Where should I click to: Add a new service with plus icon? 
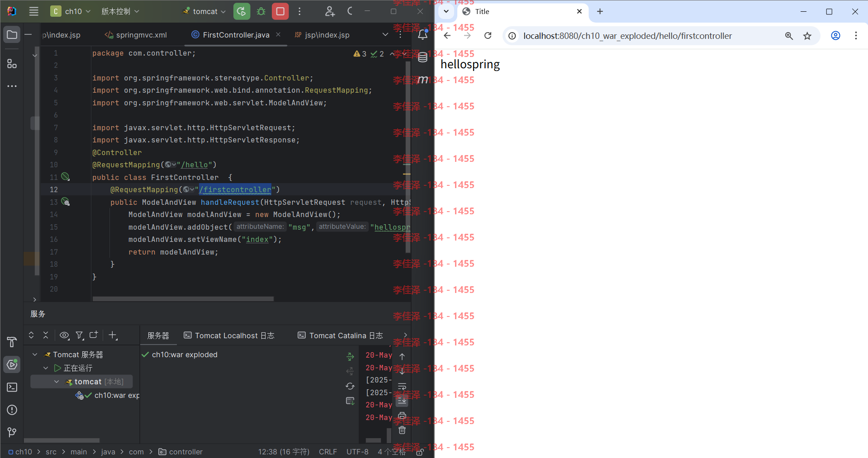pyautogui.click(x=113, y=335)
